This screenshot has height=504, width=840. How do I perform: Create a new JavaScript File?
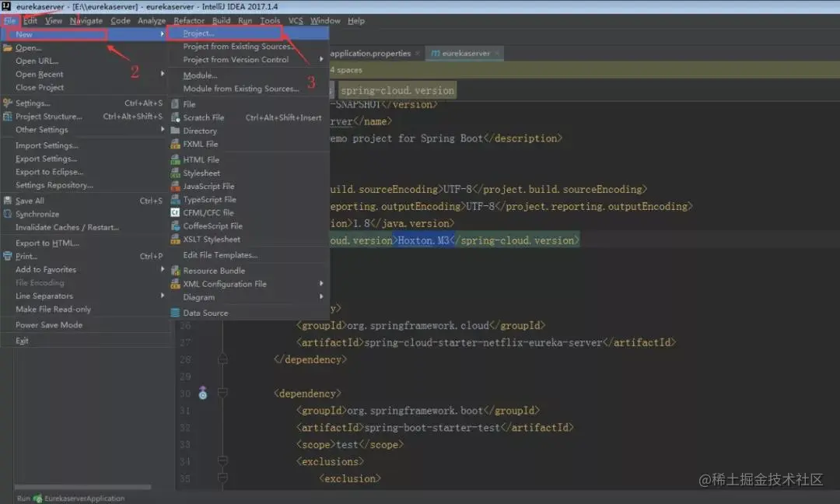(x=208, y=186)
